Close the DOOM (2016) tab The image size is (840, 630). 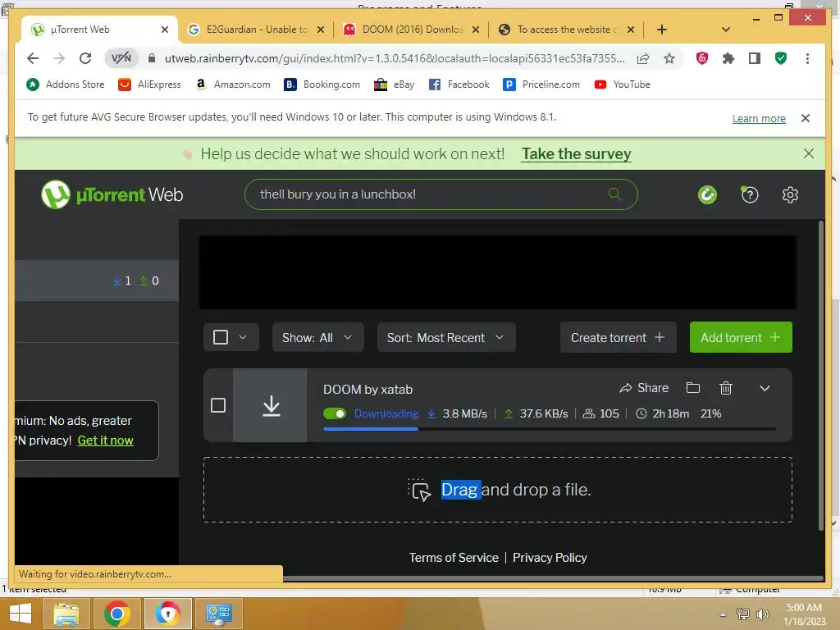coord(476,30)
